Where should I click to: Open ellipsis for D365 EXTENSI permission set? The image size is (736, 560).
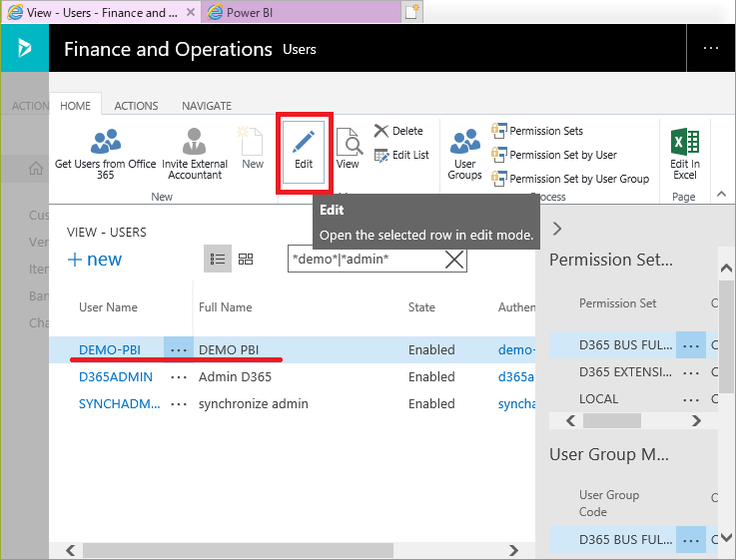click(691, 373)
